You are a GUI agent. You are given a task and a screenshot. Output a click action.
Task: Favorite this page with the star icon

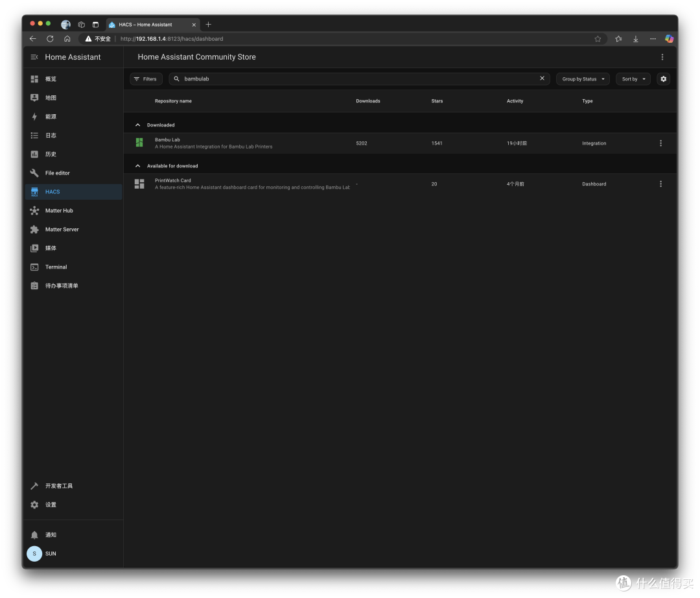(x=598, y=39)
